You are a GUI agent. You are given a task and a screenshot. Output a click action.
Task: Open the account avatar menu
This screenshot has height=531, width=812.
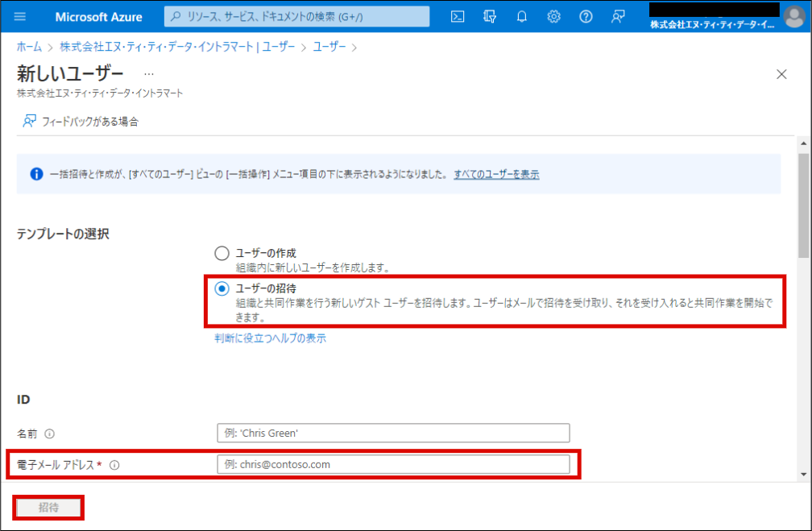click(x=794, y=17)
